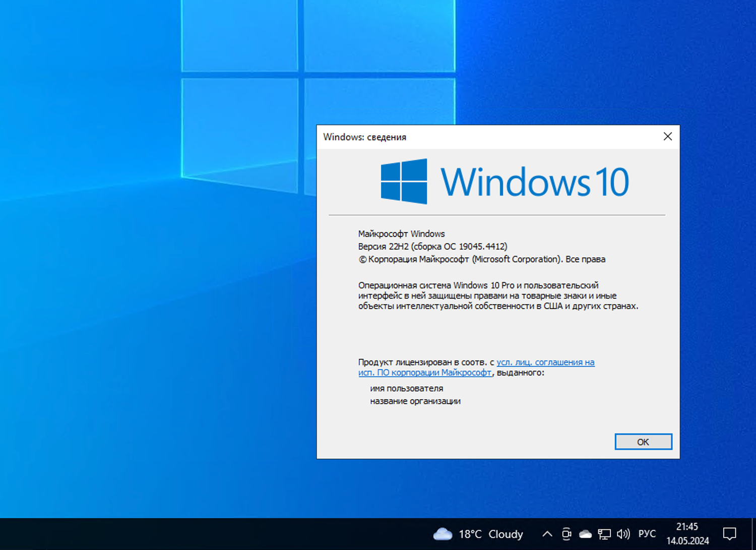
Task: Click the weather cloud icon on the taskbar
Action: coord(443,534)
